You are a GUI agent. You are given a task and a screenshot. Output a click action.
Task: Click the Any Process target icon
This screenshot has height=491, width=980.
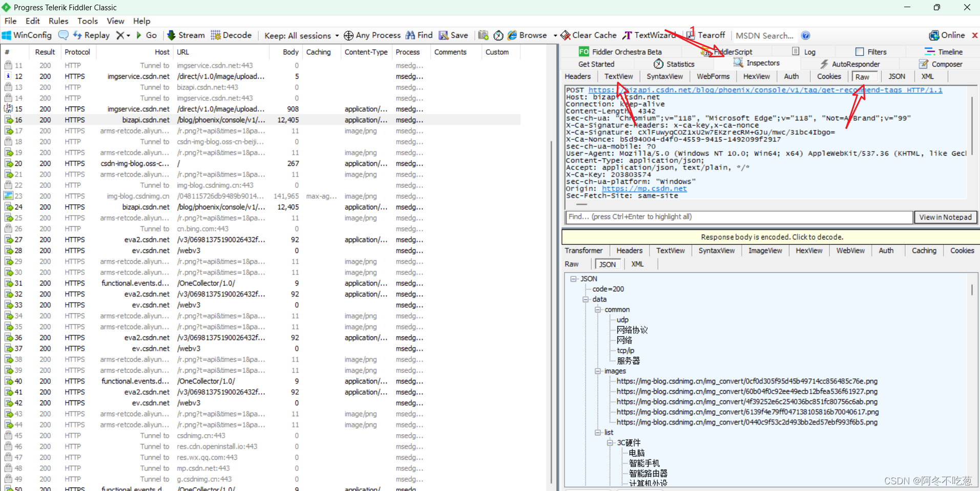point(348,35)
